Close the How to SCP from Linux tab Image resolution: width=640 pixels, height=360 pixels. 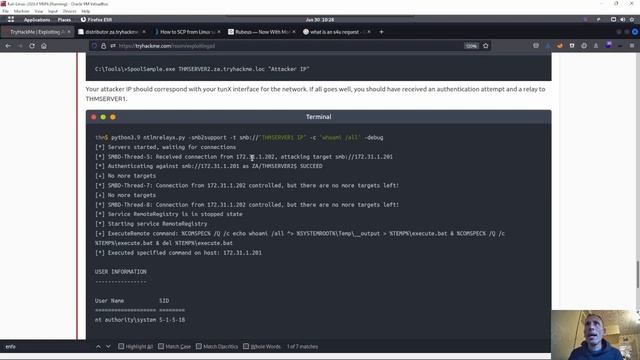(x=219, y=32)
